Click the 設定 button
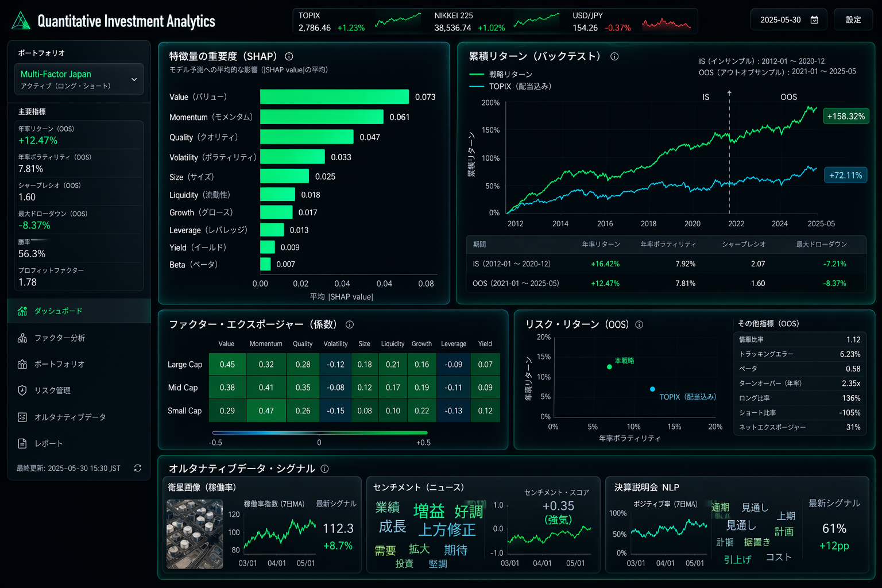Viewport: 882px width, 588px height. [853, 20]
